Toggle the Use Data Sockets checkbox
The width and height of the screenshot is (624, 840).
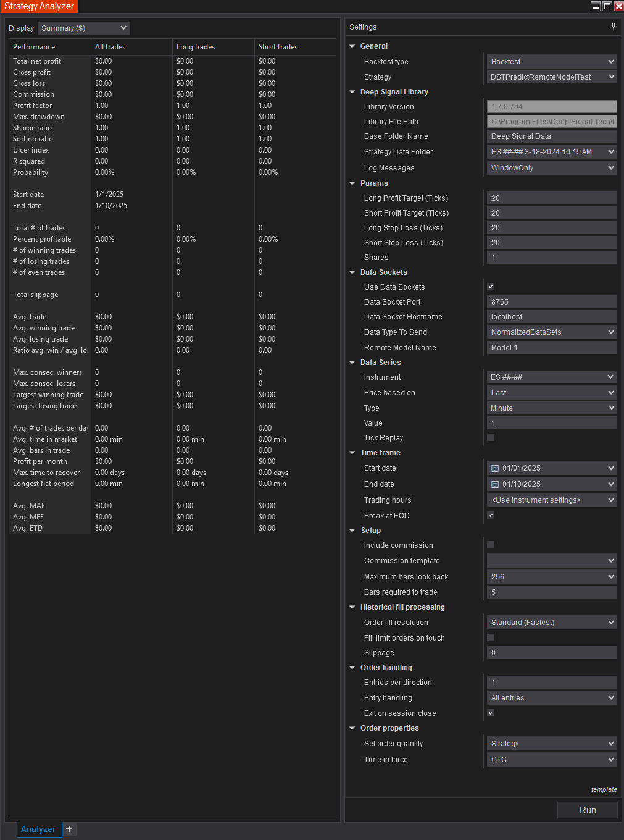(x=491, y=287)
